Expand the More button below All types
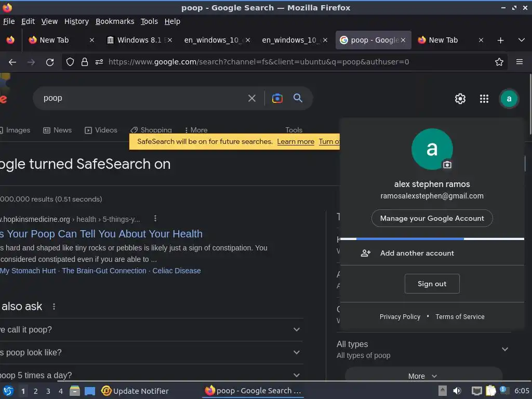 (423, 376)
